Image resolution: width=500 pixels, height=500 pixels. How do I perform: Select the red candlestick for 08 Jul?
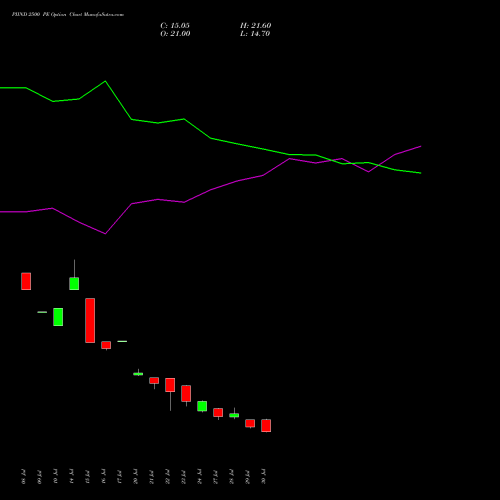(x=26, y=281)
